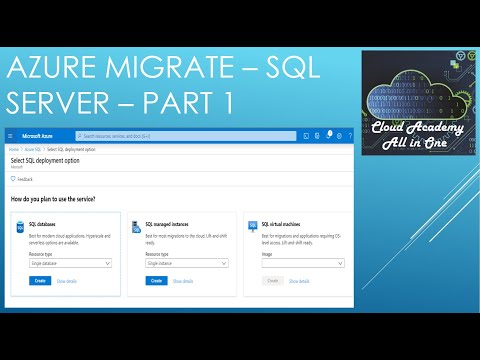
Task: Click the SQL databases card icon
Action: [20, 227]
